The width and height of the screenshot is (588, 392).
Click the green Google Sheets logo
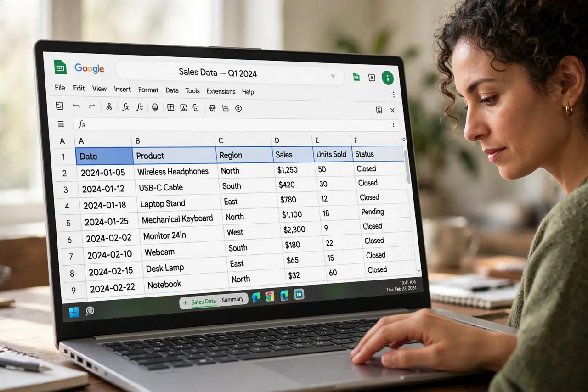pyautogui.click(x=60, y=67)
